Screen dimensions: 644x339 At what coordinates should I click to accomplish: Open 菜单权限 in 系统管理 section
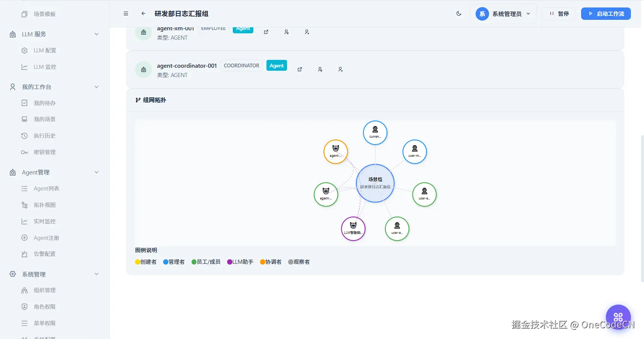[44, 323]
